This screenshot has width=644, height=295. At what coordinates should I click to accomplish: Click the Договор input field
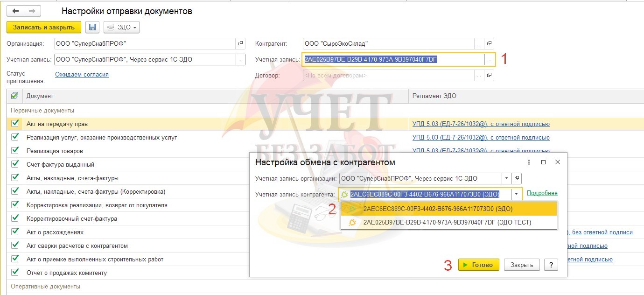[388, 75]
